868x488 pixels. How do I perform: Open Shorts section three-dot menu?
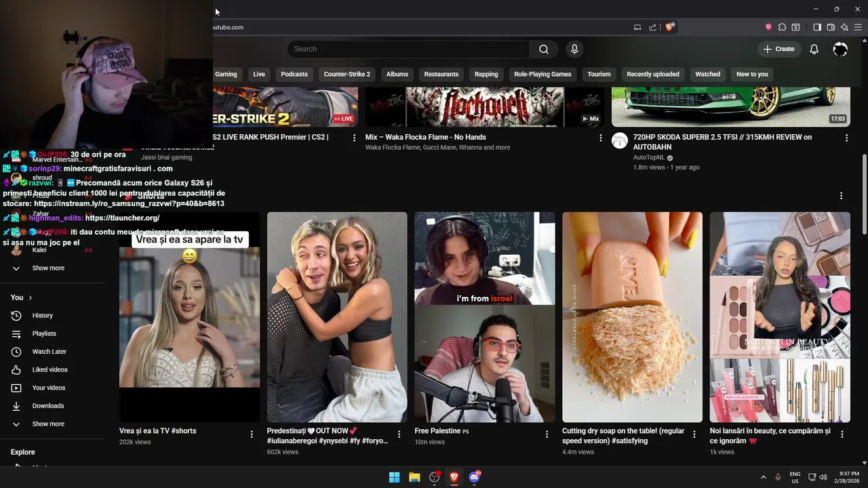841,196
